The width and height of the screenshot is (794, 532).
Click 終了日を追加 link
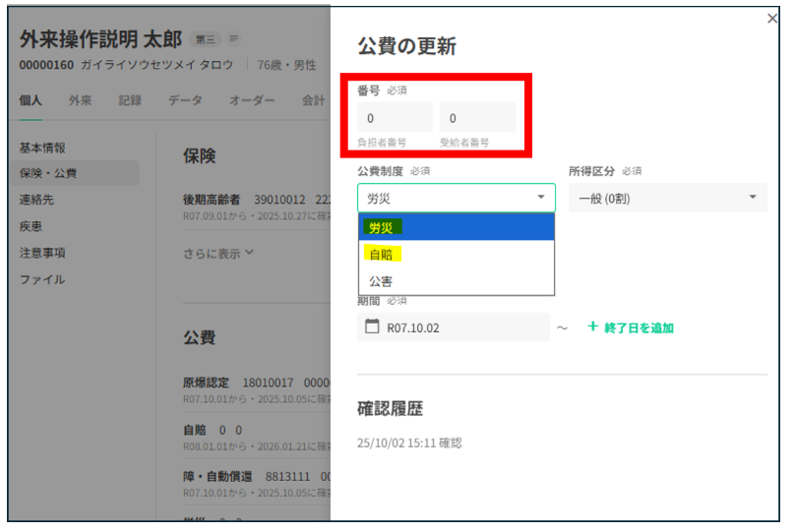[639, 327]
